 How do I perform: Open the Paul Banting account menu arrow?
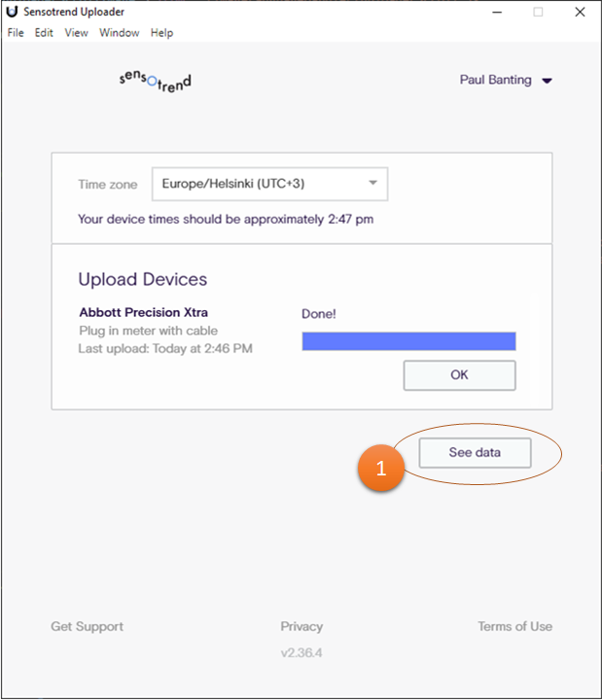click(x=548, y=81)
